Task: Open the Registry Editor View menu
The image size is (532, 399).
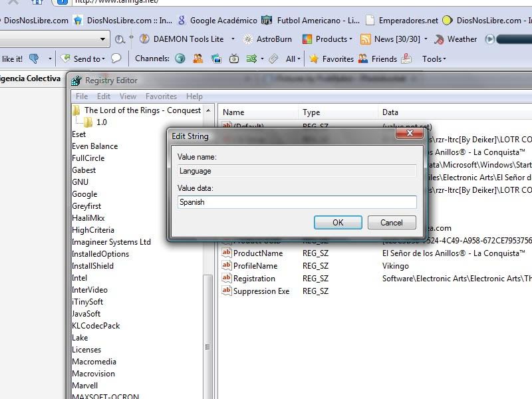Action: click(128, 96)
